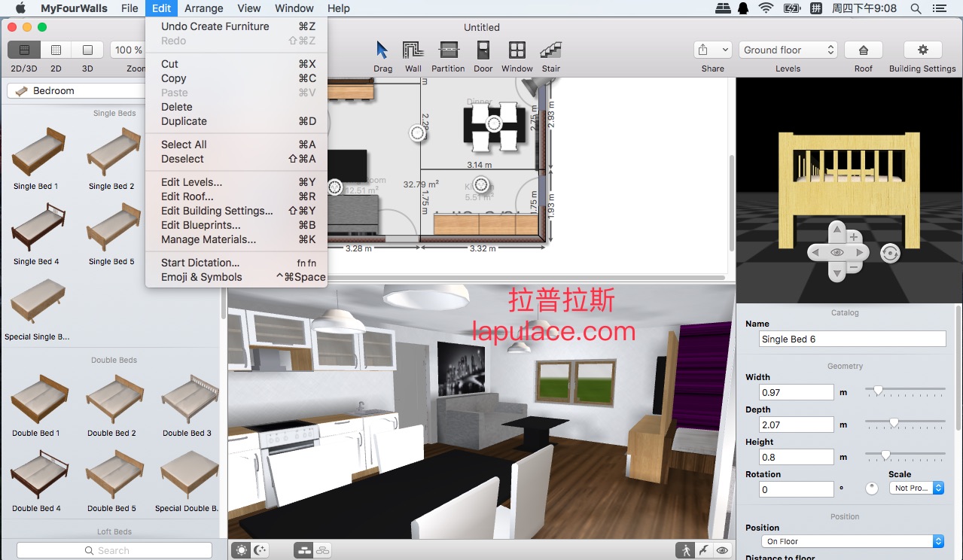
Task: Switch to walk camera mode
Action: point(686,550)
